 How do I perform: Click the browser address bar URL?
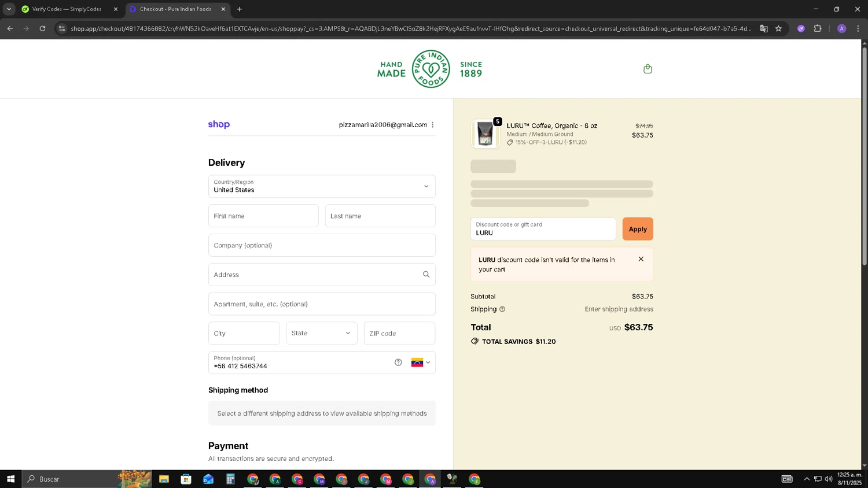point(411,28)
